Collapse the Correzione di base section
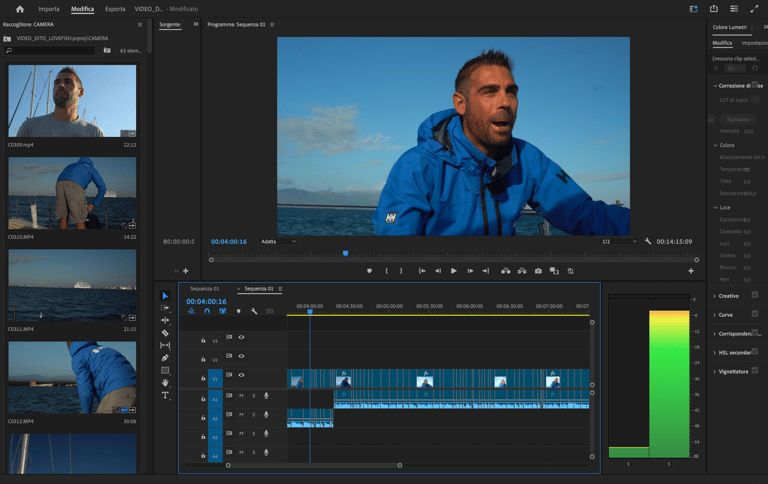 pos(715,86)
